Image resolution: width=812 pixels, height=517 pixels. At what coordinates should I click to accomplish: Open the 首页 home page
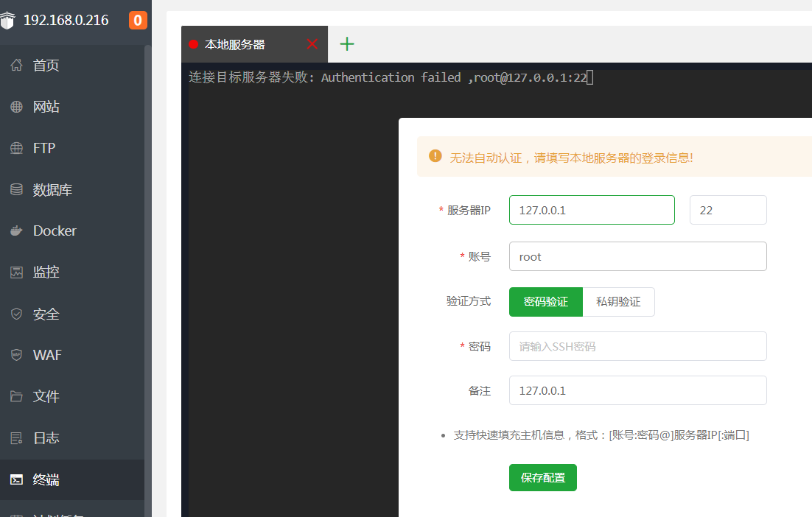tap(46, 65)
